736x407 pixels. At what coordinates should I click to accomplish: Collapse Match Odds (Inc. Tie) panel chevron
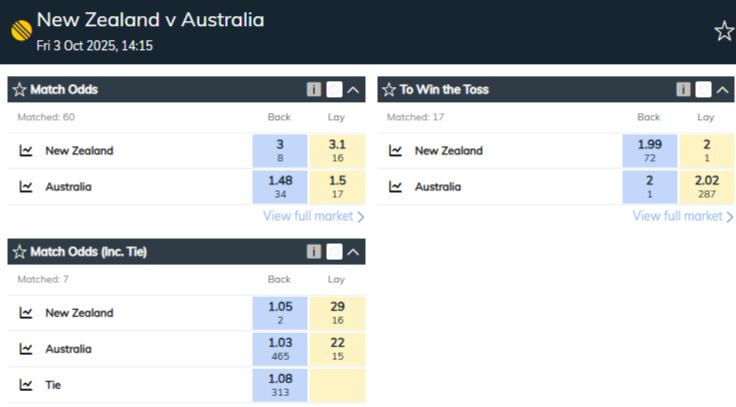pyautogui.click(x=353, y=252)
